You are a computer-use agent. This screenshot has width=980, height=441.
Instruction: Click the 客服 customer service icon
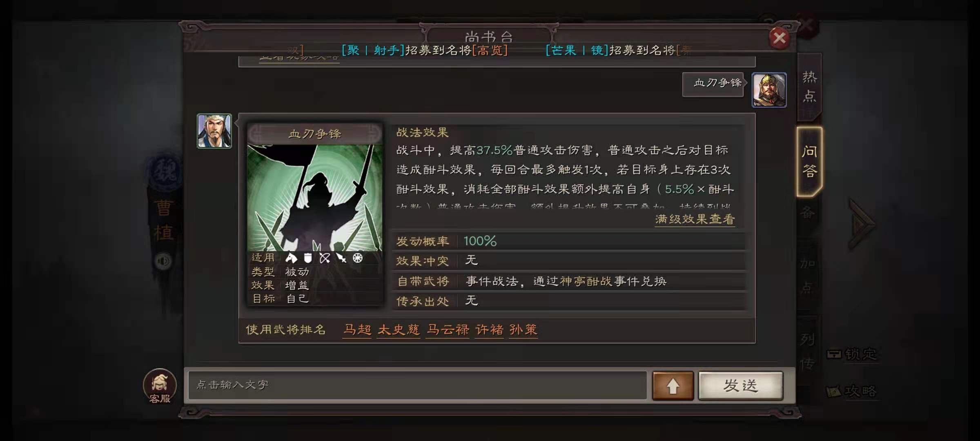160,386
